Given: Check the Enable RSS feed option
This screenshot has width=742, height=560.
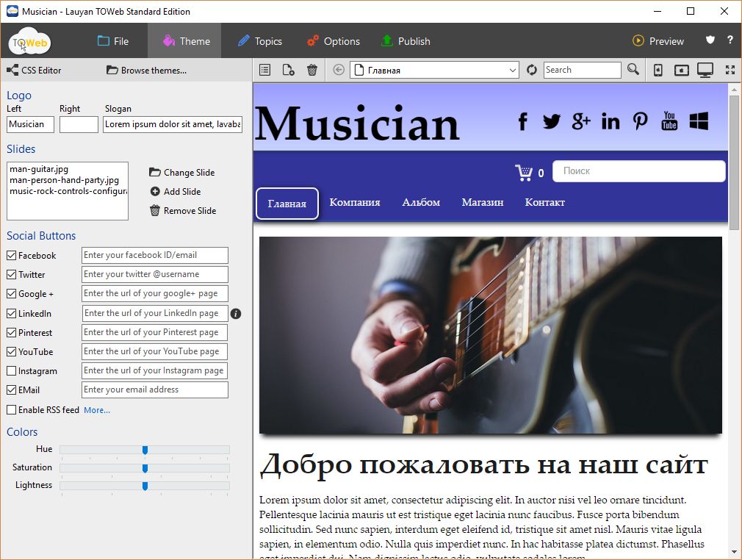Looking at the screenshot, I should pos(10,409).
